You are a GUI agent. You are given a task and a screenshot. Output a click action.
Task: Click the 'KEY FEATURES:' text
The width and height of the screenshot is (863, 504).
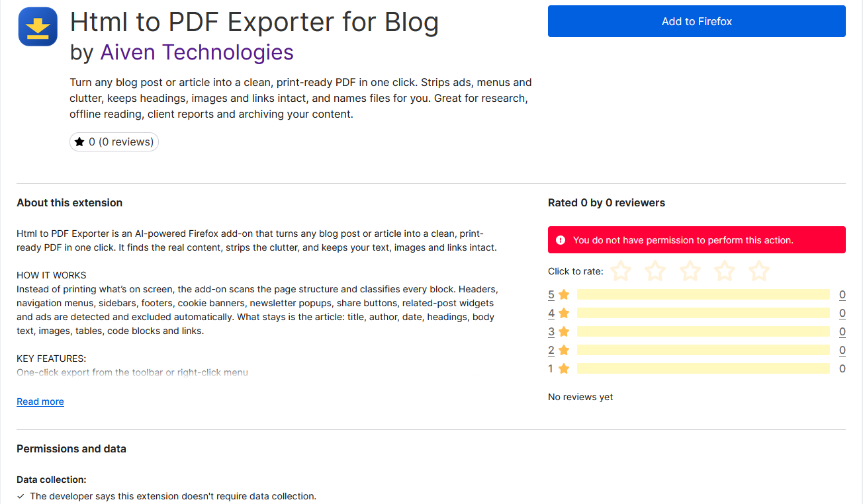pyautogui.click(x=52, y=358)
